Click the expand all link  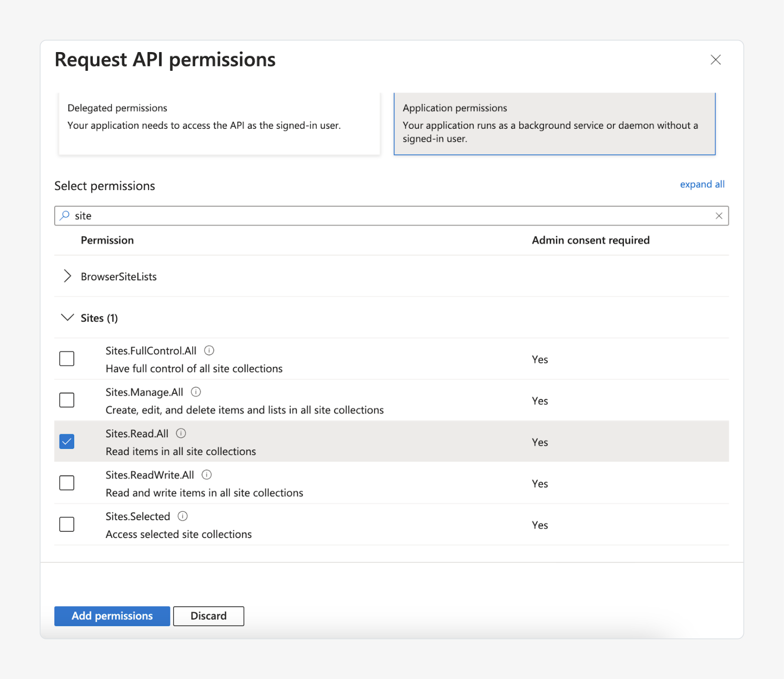(x=702, y=184)
